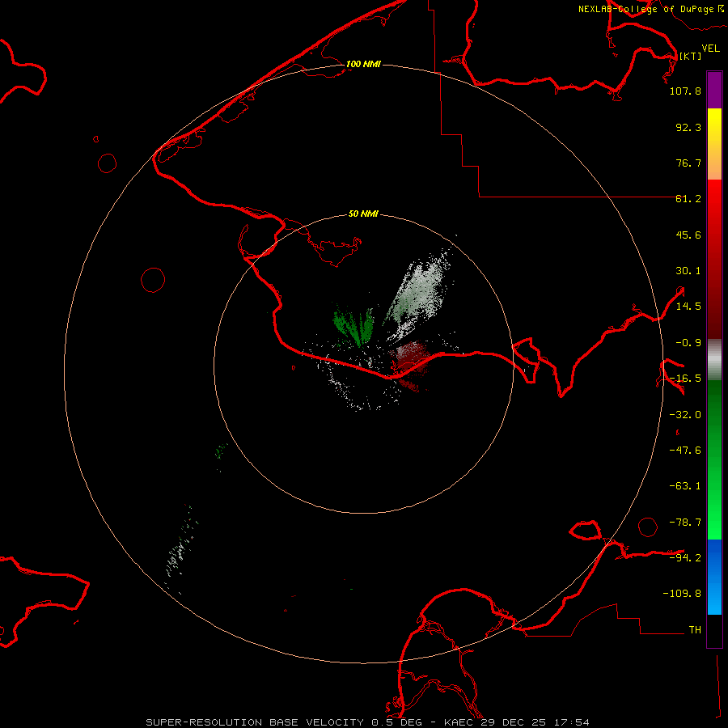This screenshot has height=728, width=728.
Task: Click the -94.2 velocity scale value
Action: [x=685, y=557]
